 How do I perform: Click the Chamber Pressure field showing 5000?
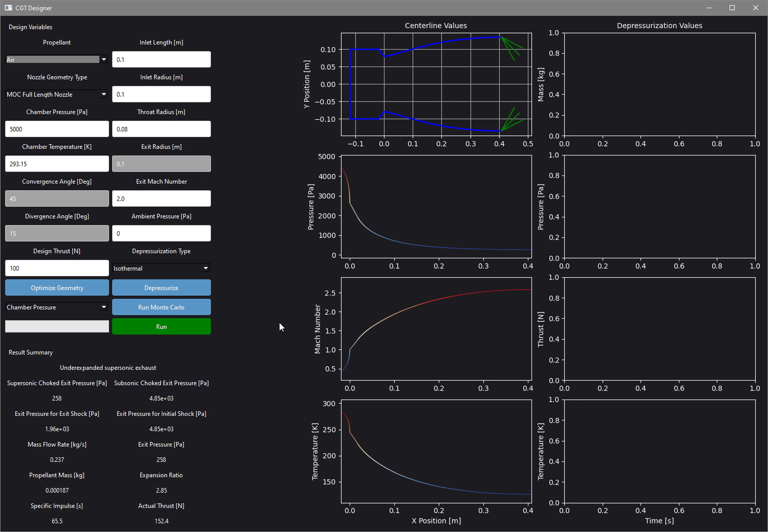point(57,129)
